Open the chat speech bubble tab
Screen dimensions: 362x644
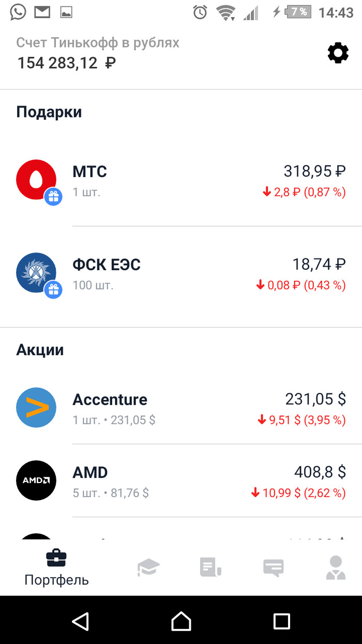[x=273, y=567]
